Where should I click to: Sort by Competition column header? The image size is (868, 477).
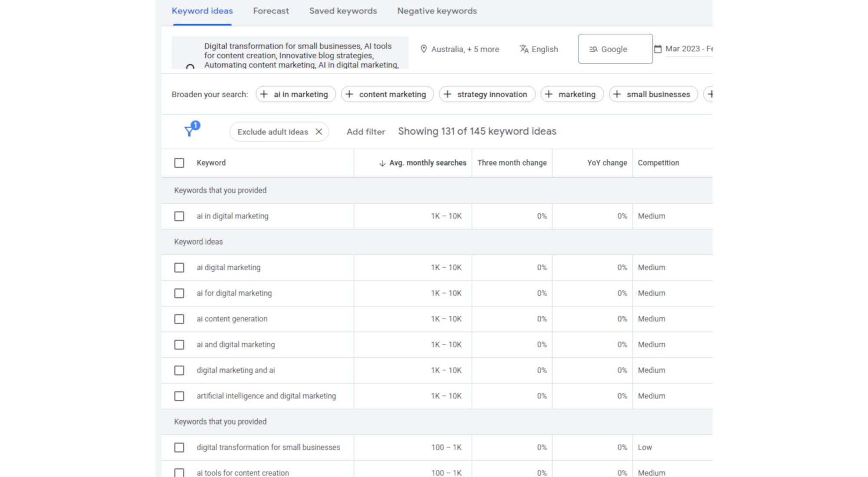point(658,163)
